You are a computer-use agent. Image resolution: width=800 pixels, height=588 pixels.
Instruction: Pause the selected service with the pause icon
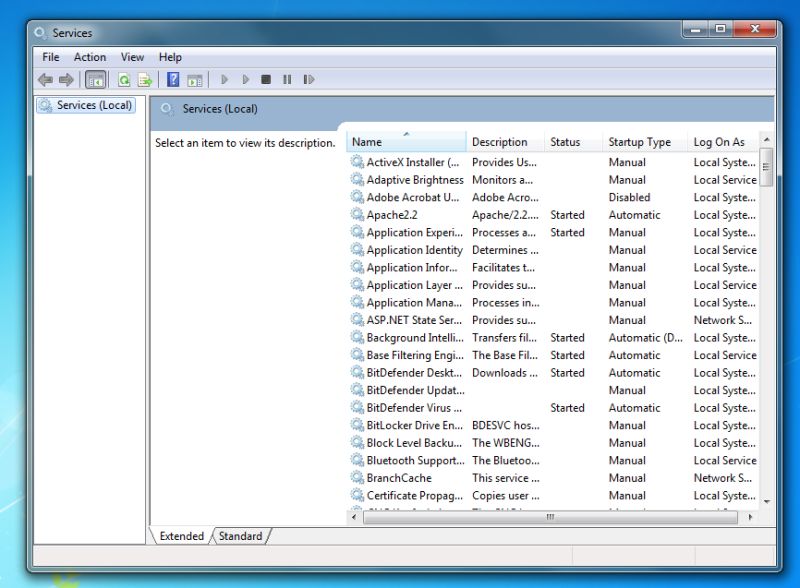[x=286, y=79]
